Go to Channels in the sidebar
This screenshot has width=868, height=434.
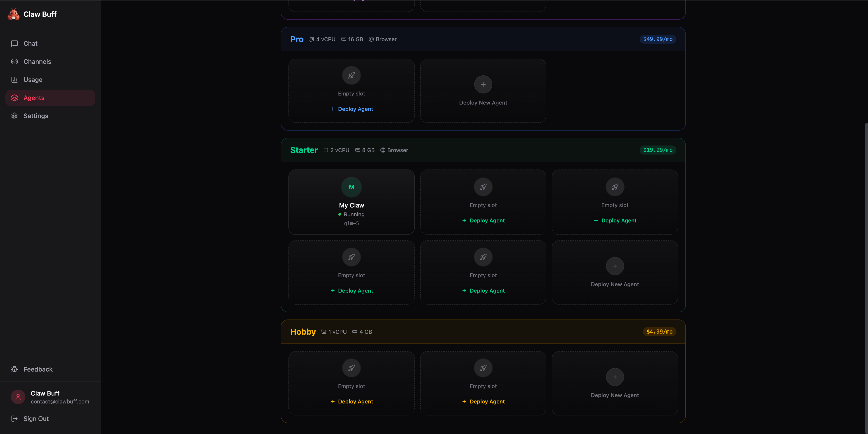pos(37,62)
